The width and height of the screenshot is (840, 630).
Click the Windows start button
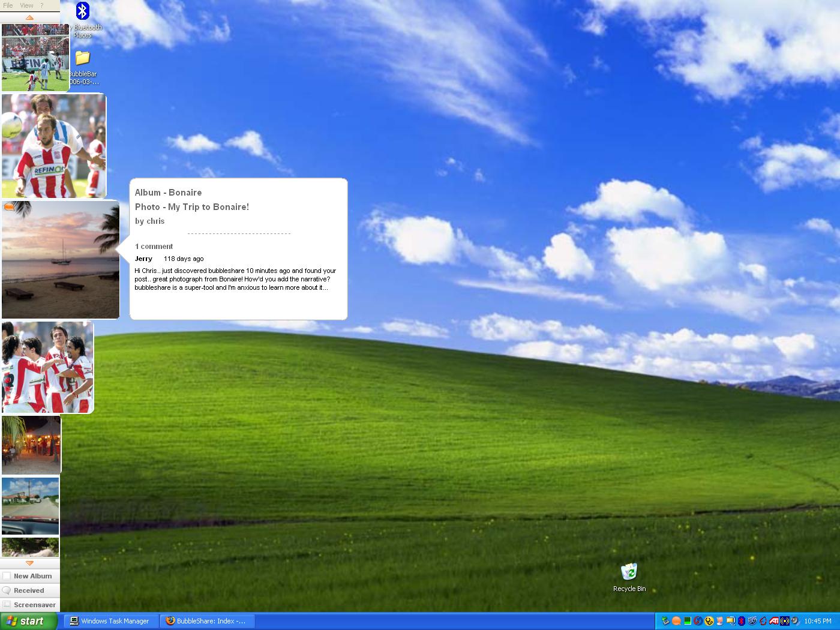29,621
